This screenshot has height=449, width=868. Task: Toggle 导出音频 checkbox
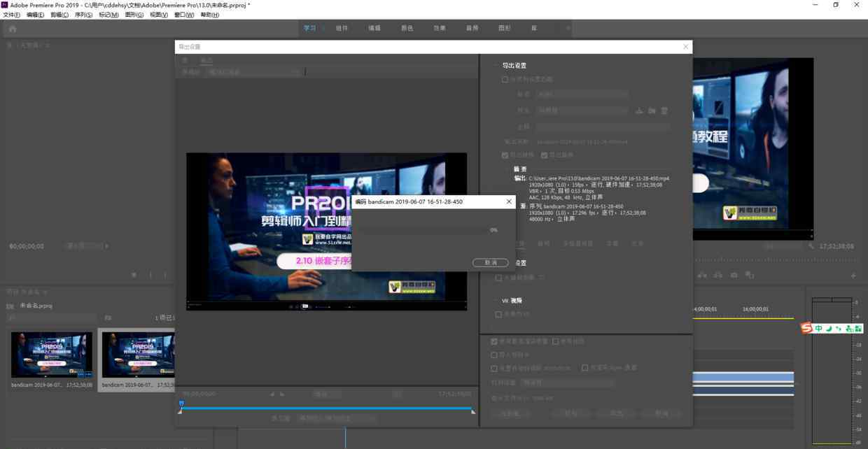[x=544, y=155]
